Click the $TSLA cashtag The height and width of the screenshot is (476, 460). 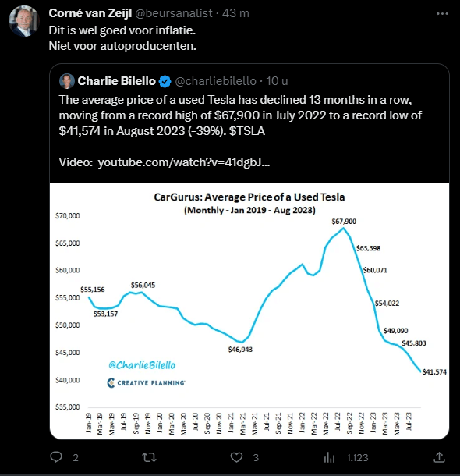point(247,131)
